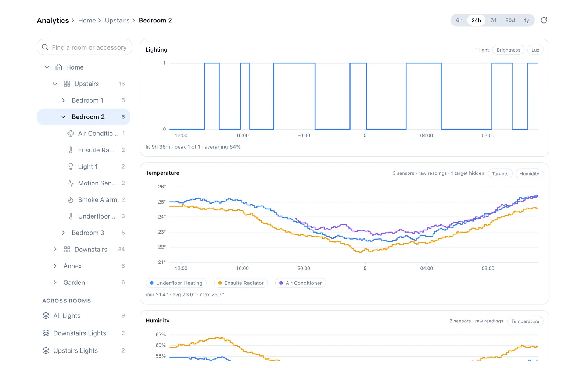This screenshot has height=368, width=588.
Task: Focus the Find a room or accessory field
Action: 85,47
